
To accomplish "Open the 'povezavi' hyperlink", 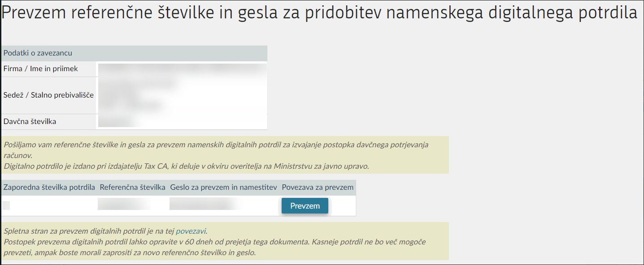I will tap(191, 231).
